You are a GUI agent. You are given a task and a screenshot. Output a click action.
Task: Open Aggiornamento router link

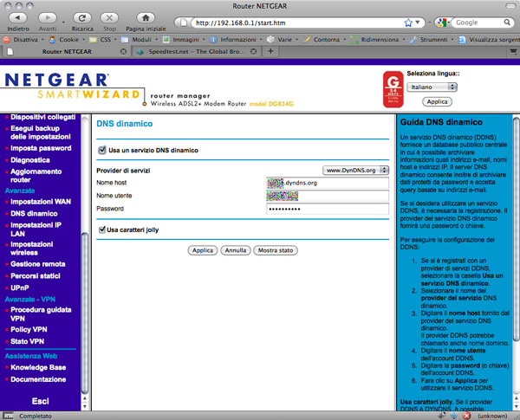point(36,175)
